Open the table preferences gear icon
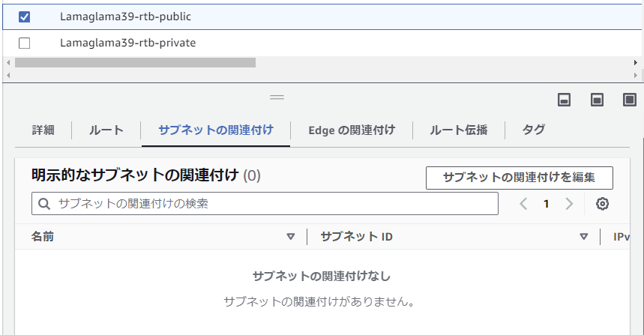The width and height of the screenshot is (644, 335). click(x=602, y=204)
